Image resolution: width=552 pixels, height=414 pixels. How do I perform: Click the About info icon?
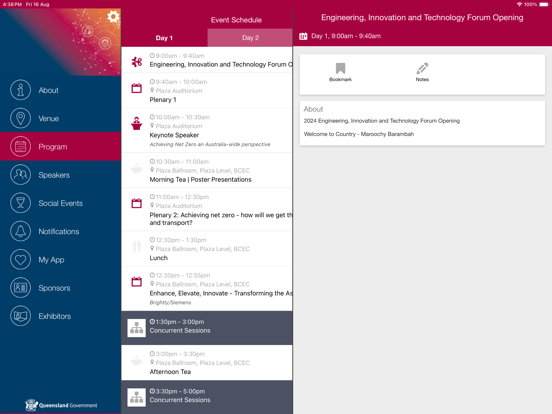point(20,90)
